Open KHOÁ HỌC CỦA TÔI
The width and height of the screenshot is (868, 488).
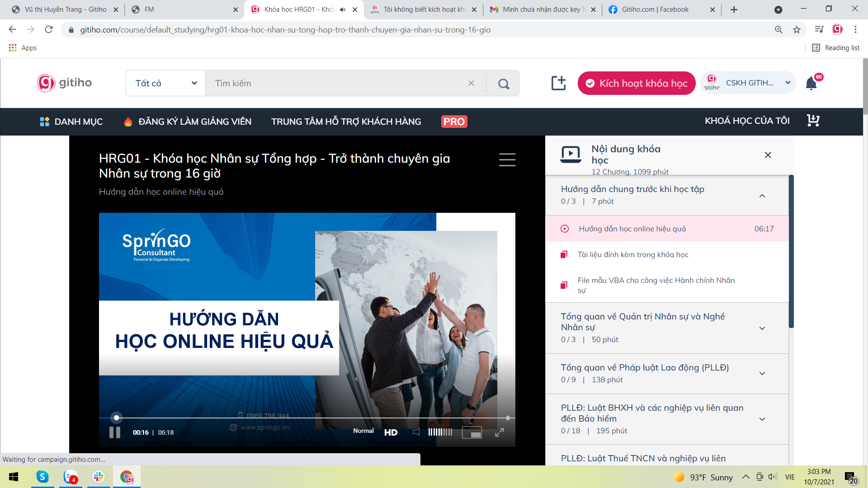747,121
